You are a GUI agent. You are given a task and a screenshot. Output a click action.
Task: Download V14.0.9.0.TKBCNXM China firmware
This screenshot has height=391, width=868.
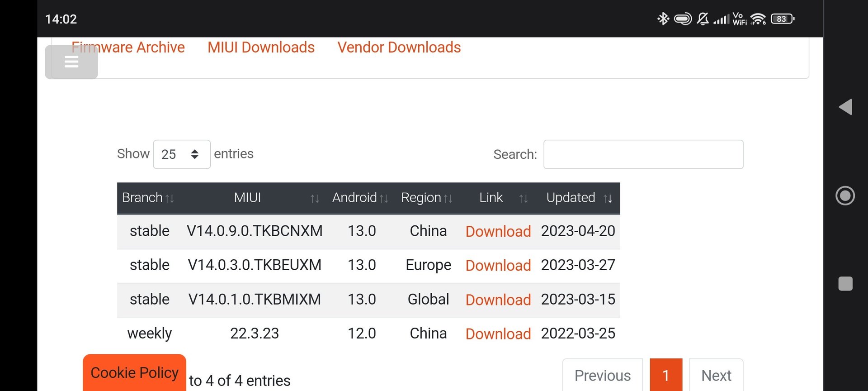(x=498, y=231)
